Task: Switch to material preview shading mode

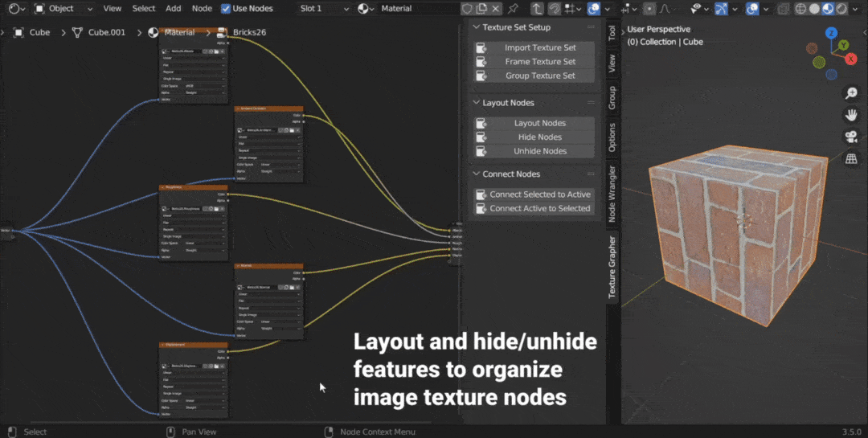Action: [x=828, y=8]
